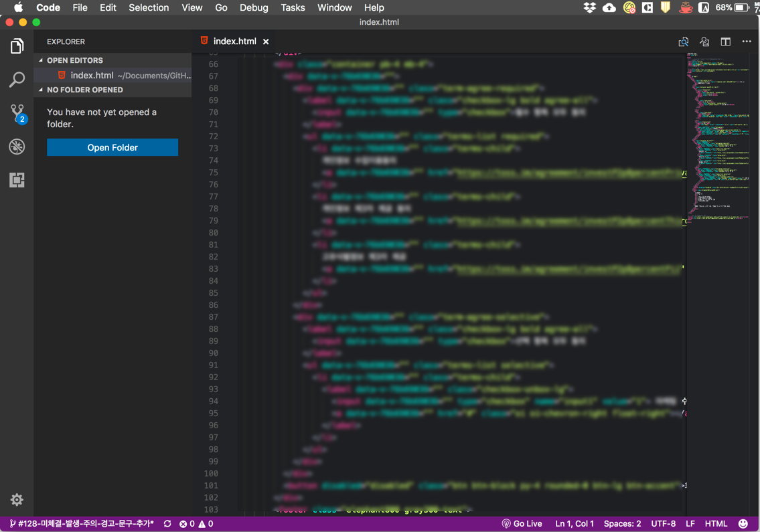Open Source Control view with badge 2
Viewport: 760px width, 532px height.
point(18,113)
